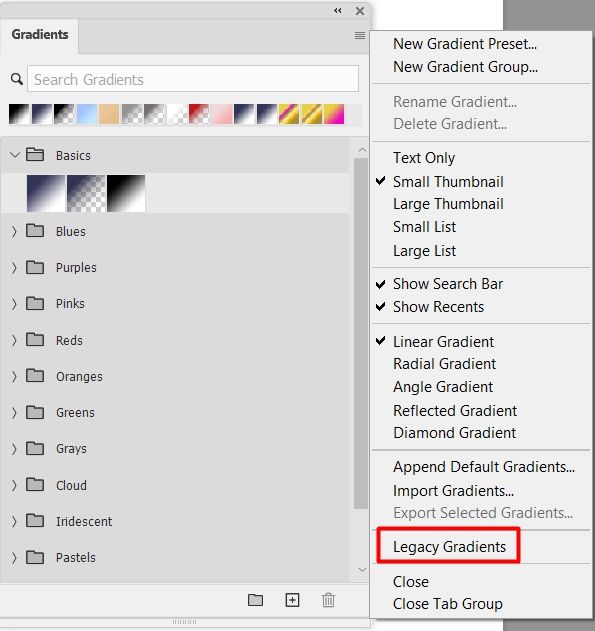Collapse the panel with double-arrow icon
This screenshot has height=631, width=595.
pyautogui.click(x=338, y=11)
